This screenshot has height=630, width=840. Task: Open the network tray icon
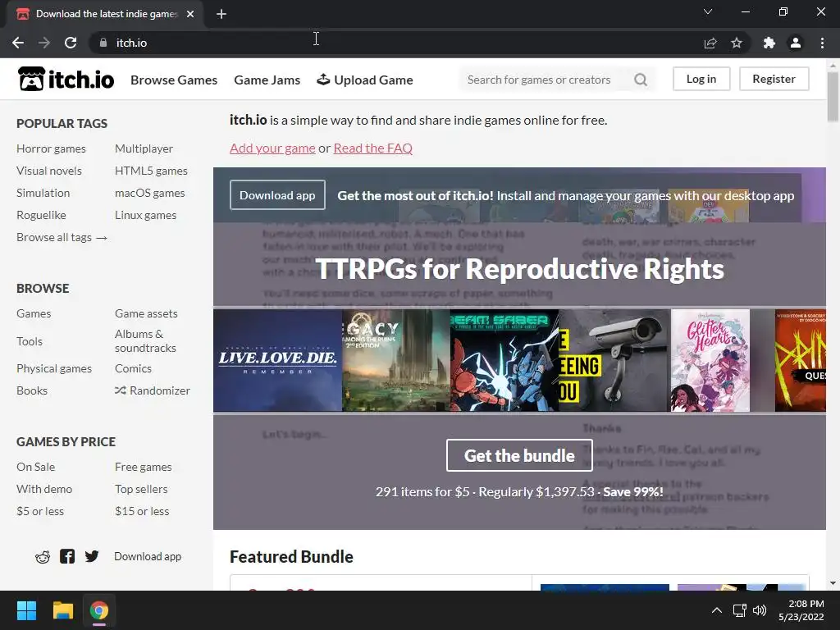[740, 610]
